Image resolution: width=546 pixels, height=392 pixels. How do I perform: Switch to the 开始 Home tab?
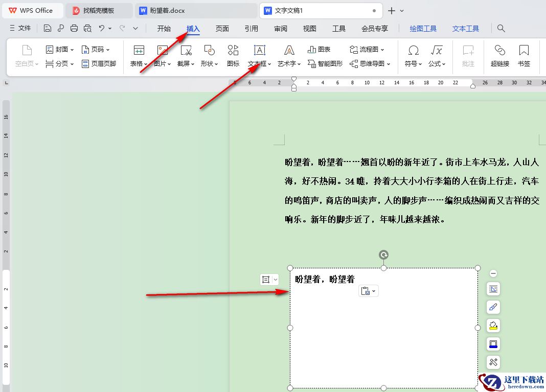(x=164, y=29)
